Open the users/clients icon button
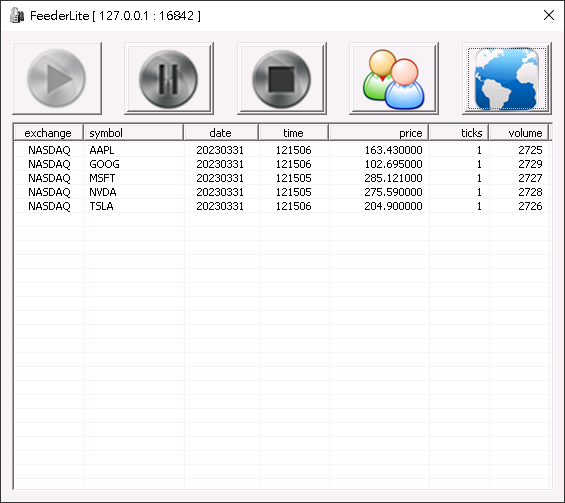 point(394,79)
